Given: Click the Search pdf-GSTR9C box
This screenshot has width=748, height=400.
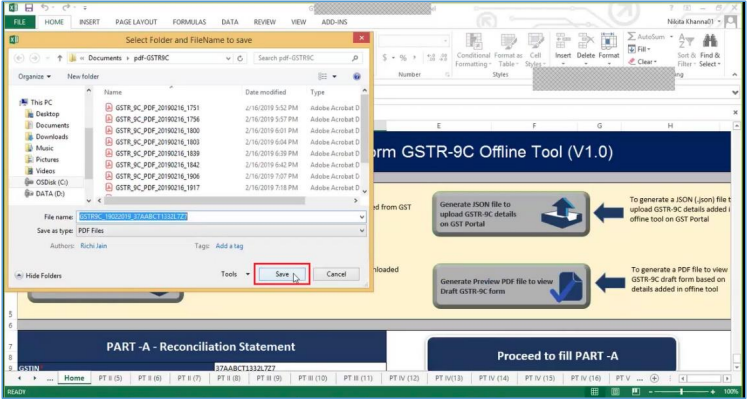Looking at the screenshot, I should click(308, 58).
